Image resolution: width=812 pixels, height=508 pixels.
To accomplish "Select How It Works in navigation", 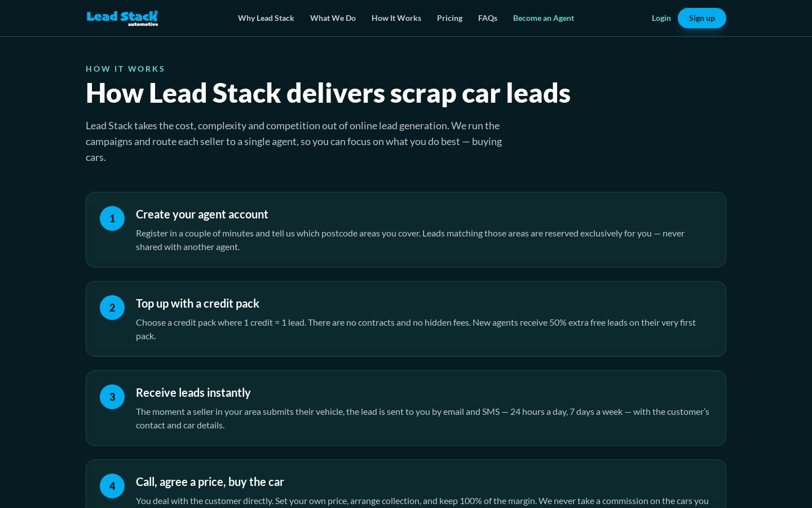I will pos(396,18).
